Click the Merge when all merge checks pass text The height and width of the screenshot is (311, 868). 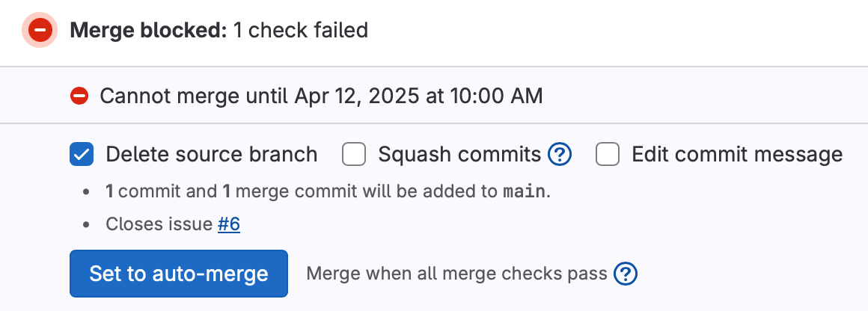[456, 274]
